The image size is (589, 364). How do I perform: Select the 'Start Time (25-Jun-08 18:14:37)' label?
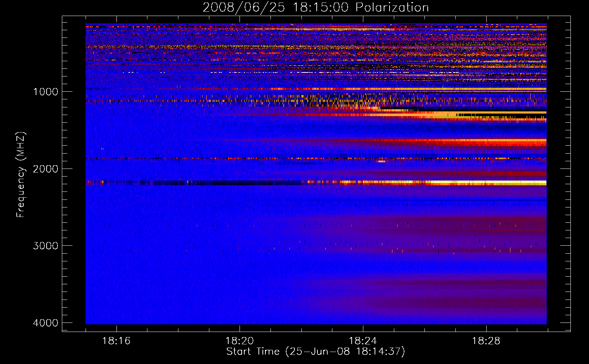pyautogui.click(x=316, y=352)
